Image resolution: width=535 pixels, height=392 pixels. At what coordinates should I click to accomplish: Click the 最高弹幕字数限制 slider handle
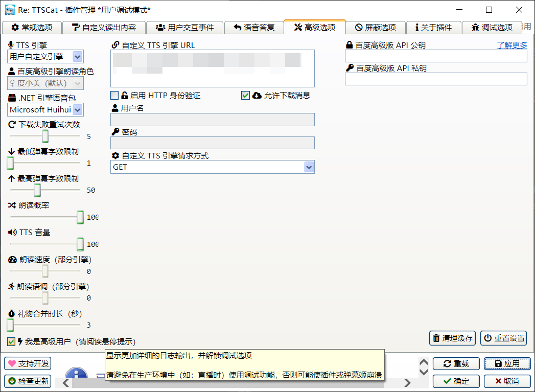[37, 190]
